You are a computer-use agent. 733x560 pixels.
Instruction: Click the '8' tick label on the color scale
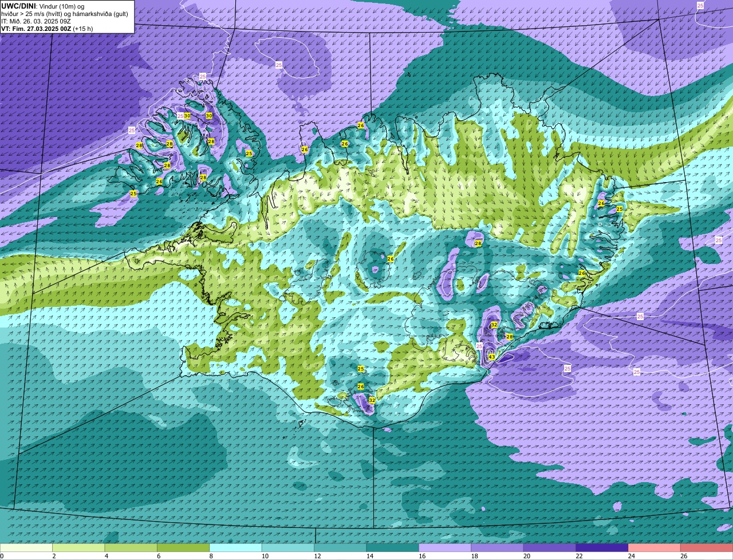click(210, 556)
